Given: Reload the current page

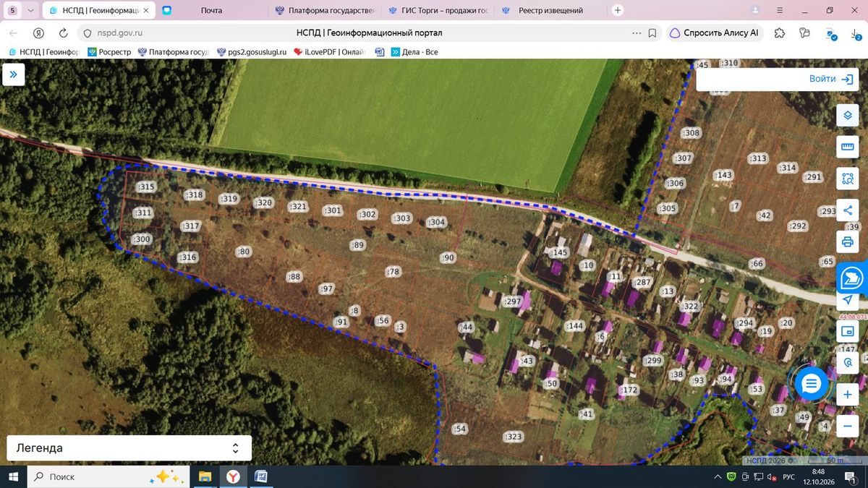Looking at the screenshot, I should coord(63,33).
